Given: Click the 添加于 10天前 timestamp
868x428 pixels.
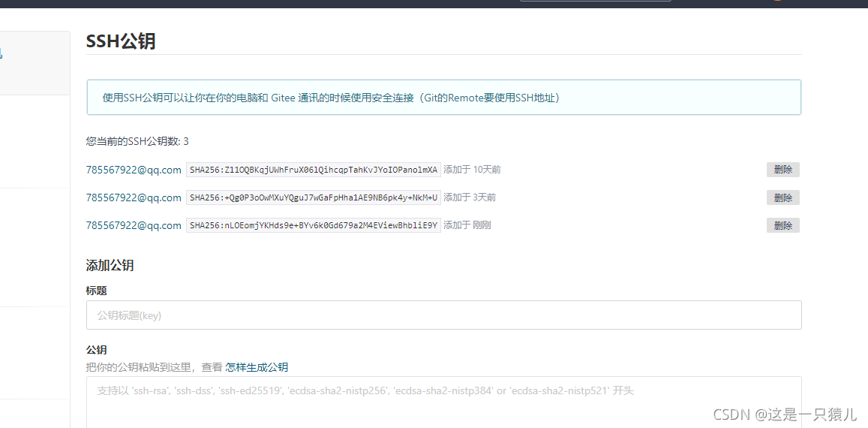Looking at the screenshot, I should (x=472, y=170).
